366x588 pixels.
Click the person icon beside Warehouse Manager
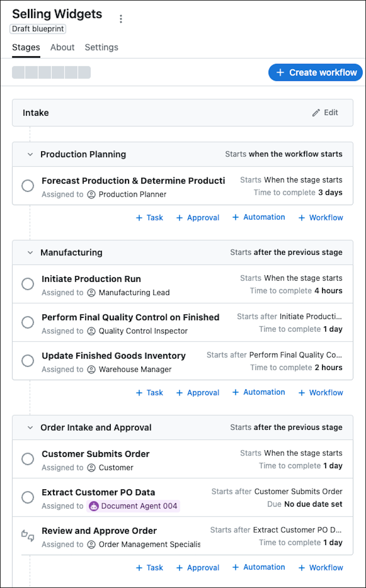(x=91, y=369)
